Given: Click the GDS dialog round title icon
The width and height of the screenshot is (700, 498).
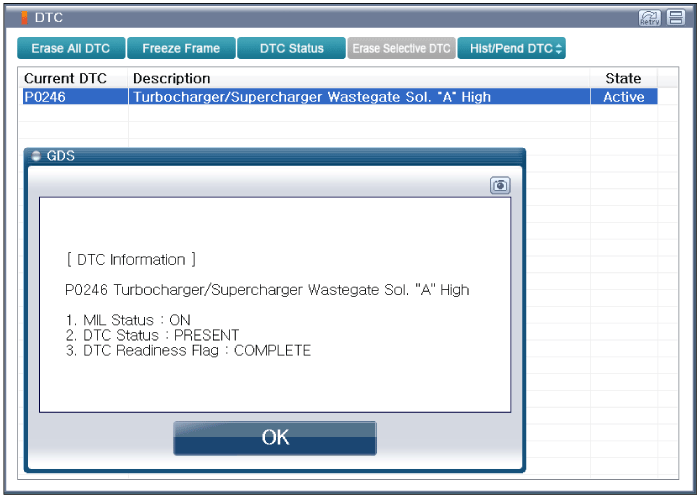Looking at the screenshot, I should [37, 156].
